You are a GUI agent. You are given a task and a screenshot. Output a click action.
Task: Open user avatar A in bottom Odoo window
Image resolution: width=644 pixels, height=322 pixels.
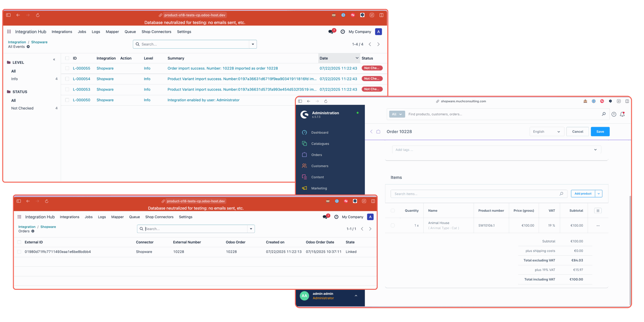point(370,217)
